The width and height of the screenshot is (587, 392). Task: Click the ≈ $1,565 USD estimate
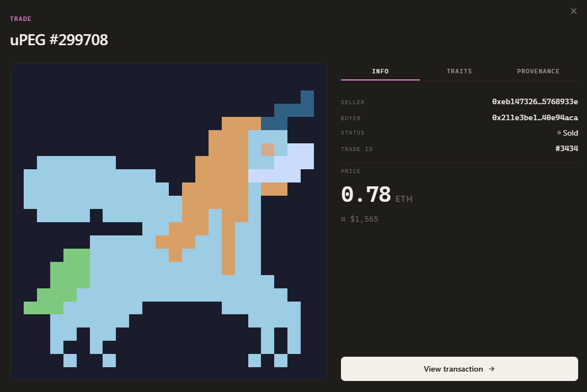click(x=359, y=219)
